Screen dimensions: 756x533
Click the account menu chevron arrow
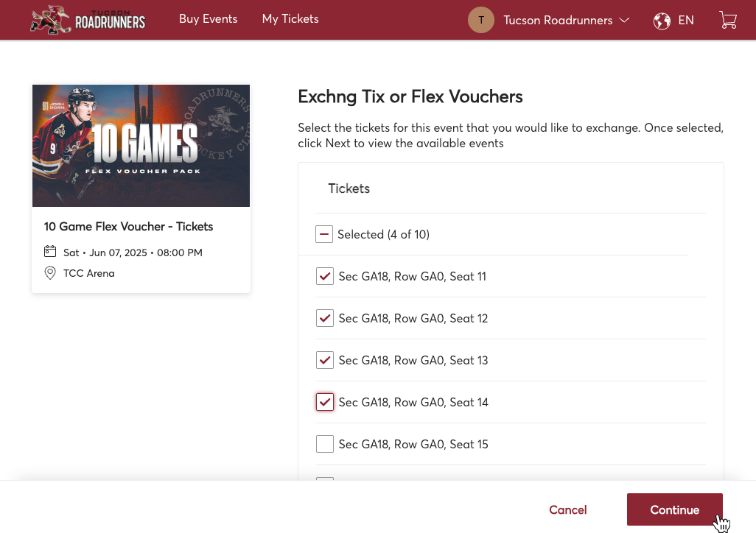624,20
